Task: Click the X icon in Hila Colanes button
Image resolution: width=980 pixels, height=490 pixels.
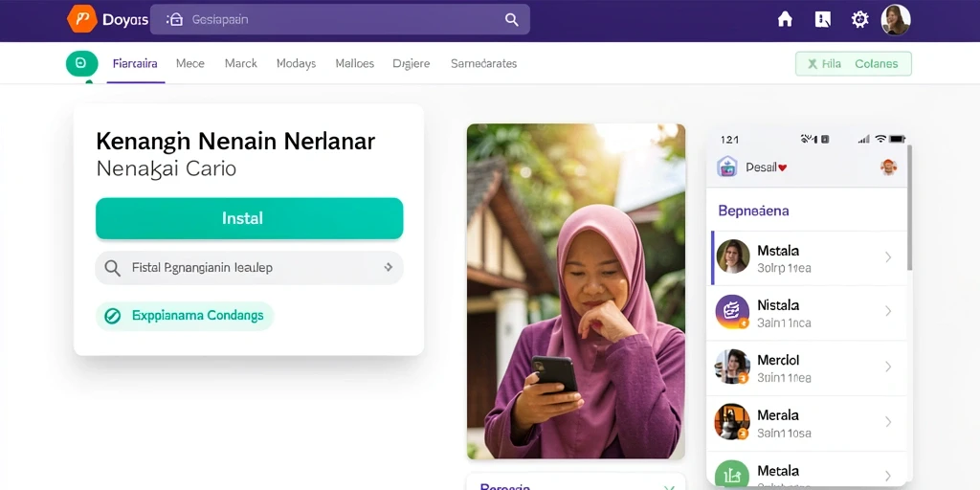Action: (x=813, y=64)
